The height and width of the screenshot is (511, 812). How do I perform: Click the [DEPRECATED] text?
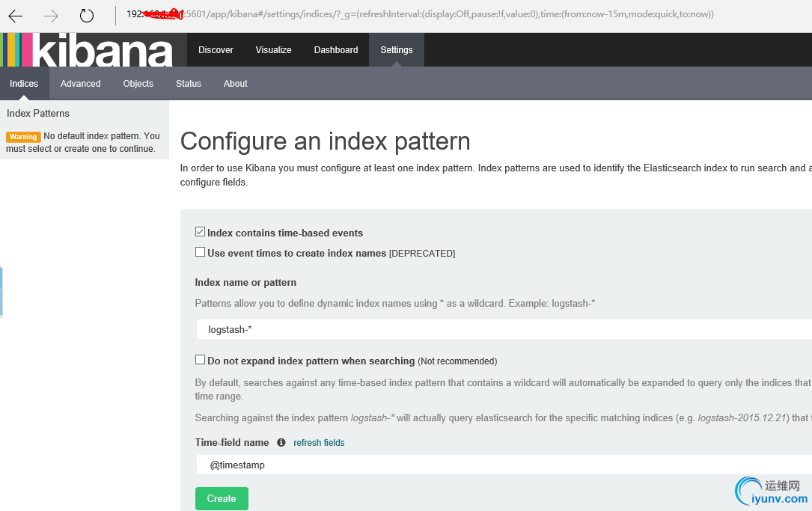(x=422, y=254)
